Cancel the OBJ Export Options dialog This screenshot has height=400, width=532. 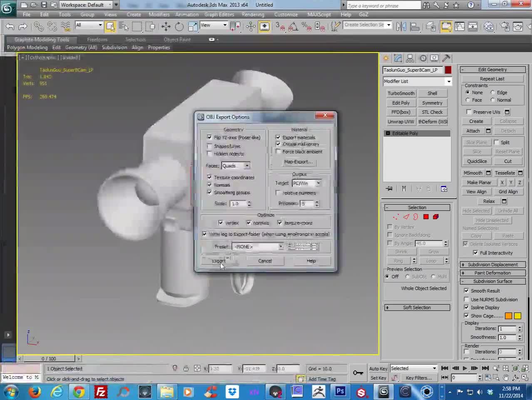(x=265, y=261)
